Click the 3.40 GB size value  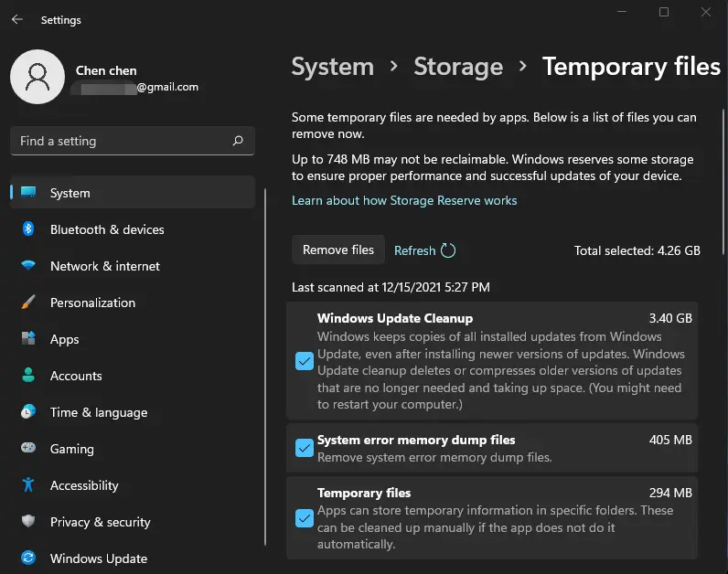click(670, 318)
